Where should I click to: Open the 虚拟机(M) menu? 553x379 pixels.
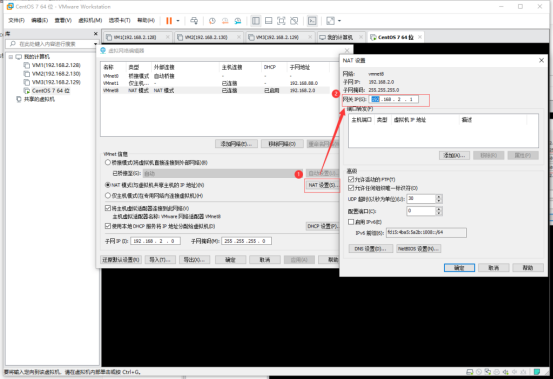click(90, 20)
